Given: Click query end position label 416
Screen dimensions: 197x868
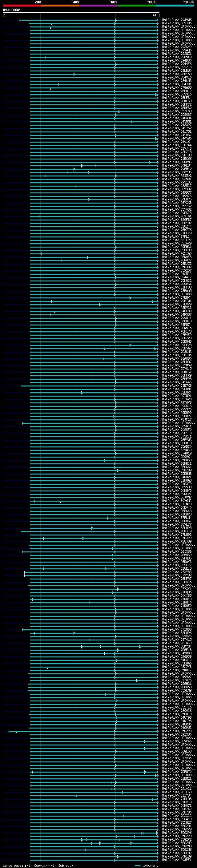Looking at the screenshot, I should click(x=155, y=15).
